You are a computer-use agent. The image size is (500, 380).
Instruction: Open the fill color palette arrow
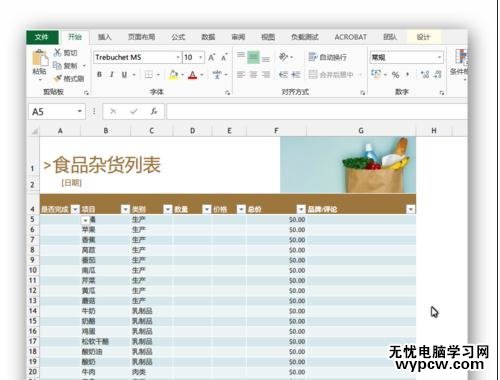point(182,75)
